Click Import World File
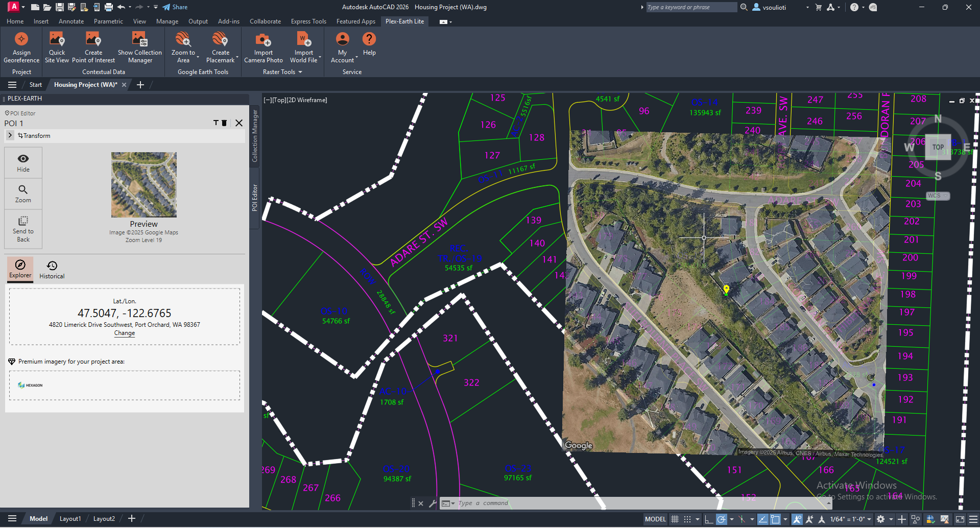The image size is (980, 528). coord(304,47)
